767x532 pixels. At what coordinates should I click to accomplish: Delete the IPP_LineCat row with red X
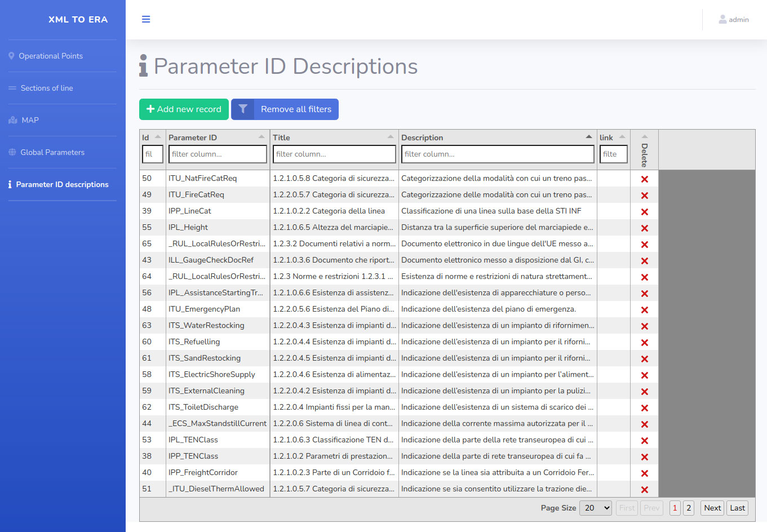click(x=644, y=212)
